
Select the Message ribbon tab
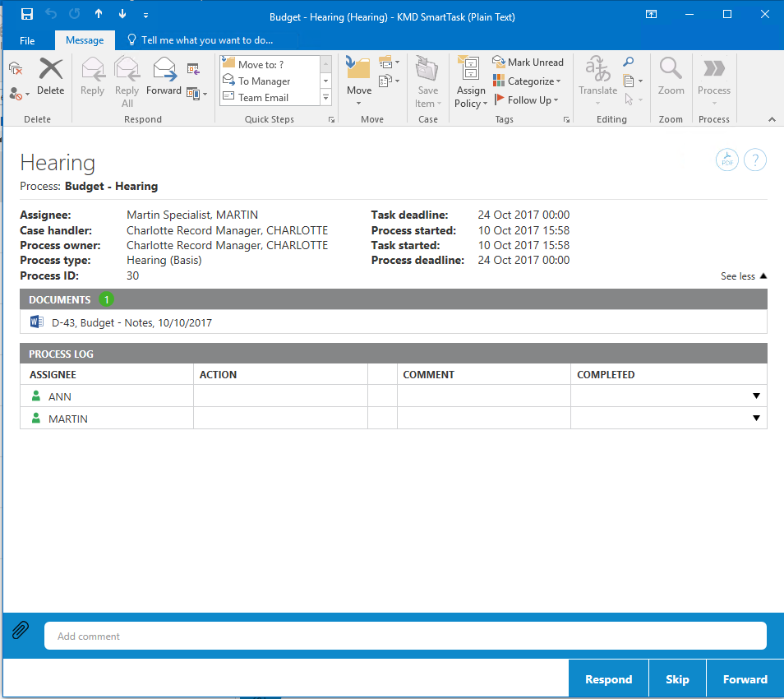pyautogui.click(x=85, y=40)
